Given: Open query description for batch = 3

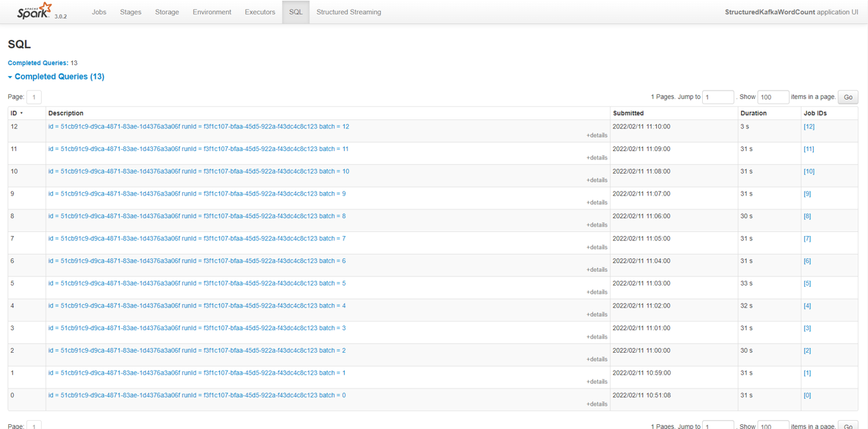Looking at the screenshot, I should 197,328.
